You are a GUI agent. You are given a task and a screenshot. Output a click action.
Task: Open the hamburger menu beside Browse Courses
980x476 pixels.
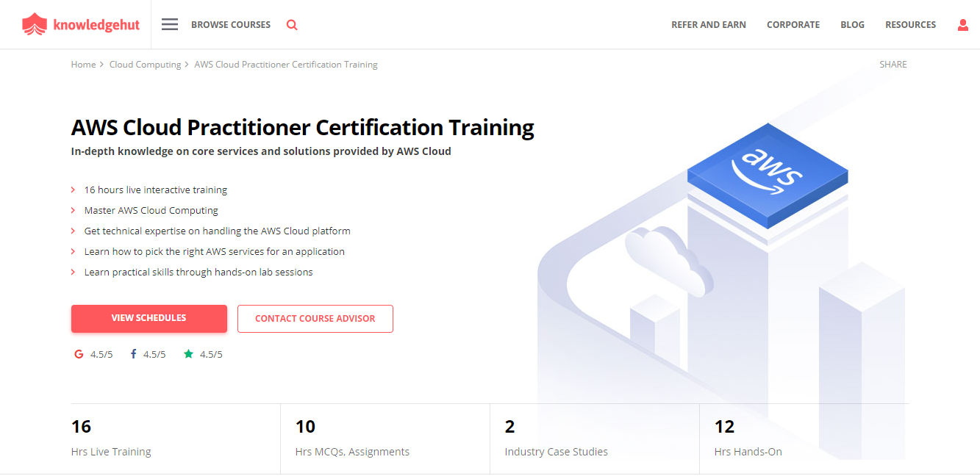170,24
